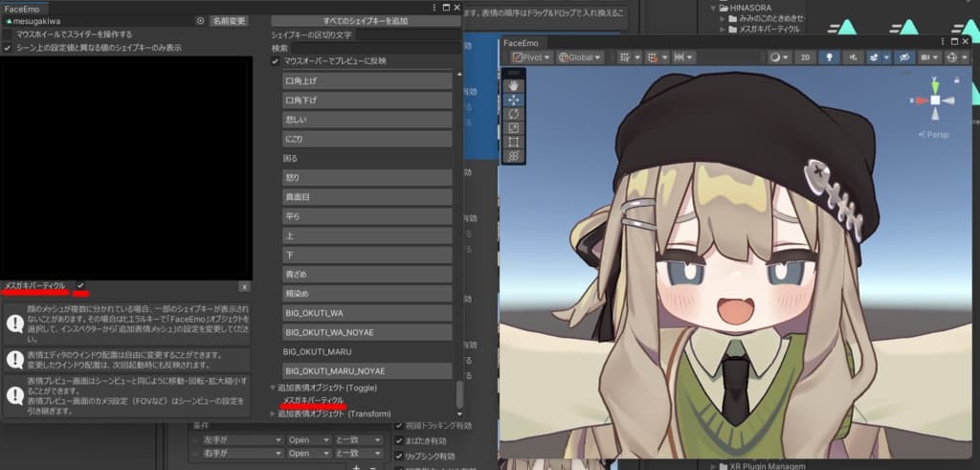This screenshot has width=980, height=470.
Task: Open FaceEmo editor window kebab menu
Action: [x=434, y=8]
